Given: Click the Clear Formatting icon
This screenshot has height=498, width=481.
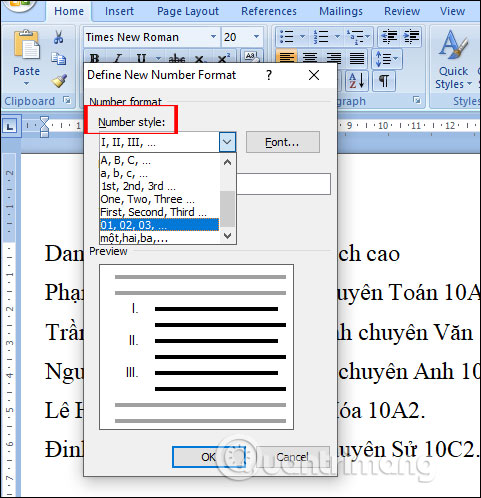Looking at the screenshot, I should [252, 57].
